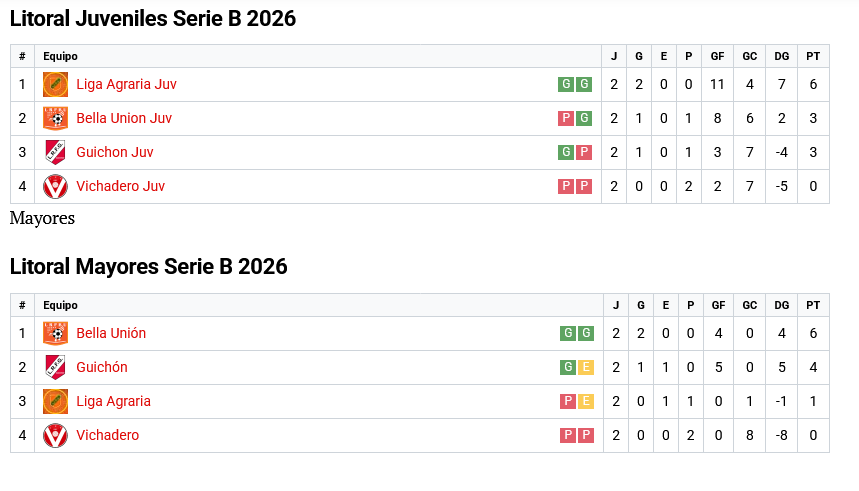Click first green G badge for Liga Agraria Juv
This screenshot has height=491, width=859.
click(x=566, y=85)
